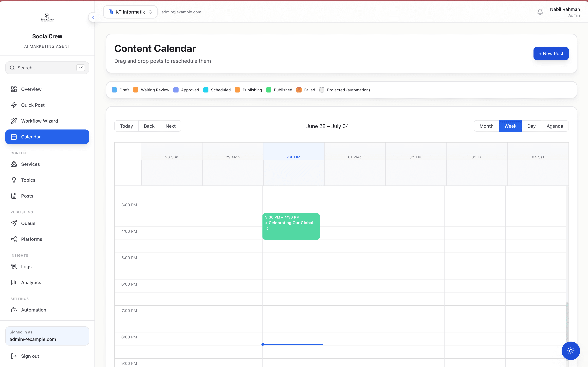The height and width of the screenshot is (367, 588).
Task: Click the Approved legend swatch
Action: tap(176, 90)
